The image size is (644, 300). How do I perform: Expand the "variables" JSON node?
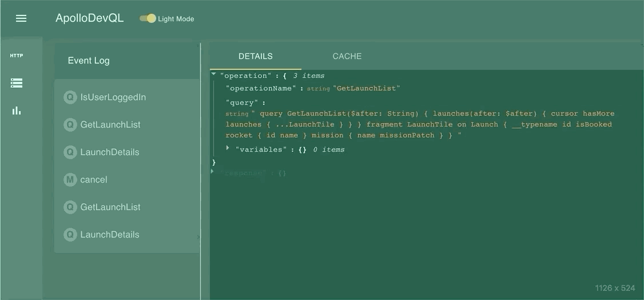228,148
